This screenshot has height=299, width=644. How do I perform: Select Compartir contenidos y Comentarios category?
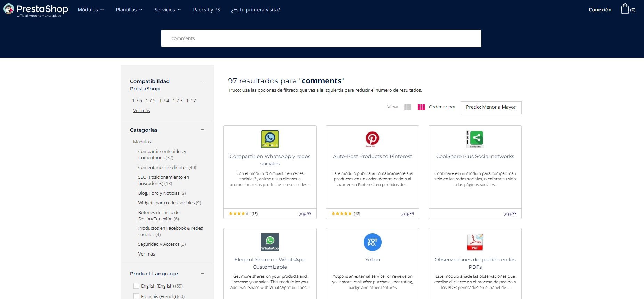point(162,154)
